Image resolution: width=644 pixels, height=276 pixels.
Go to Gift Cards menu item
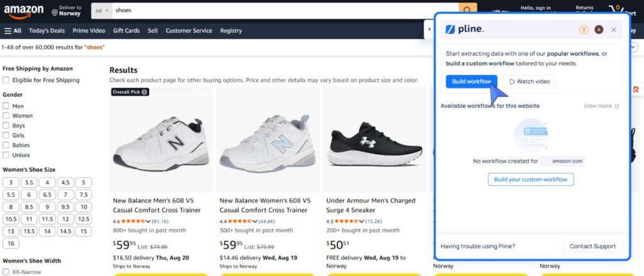tap(126, 31)
